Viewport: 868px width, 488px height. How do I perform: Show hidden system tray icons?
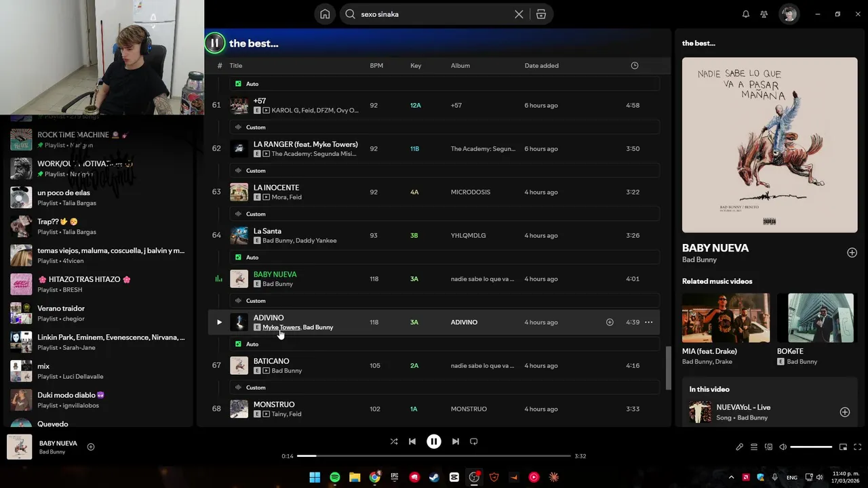coord(731,477)
